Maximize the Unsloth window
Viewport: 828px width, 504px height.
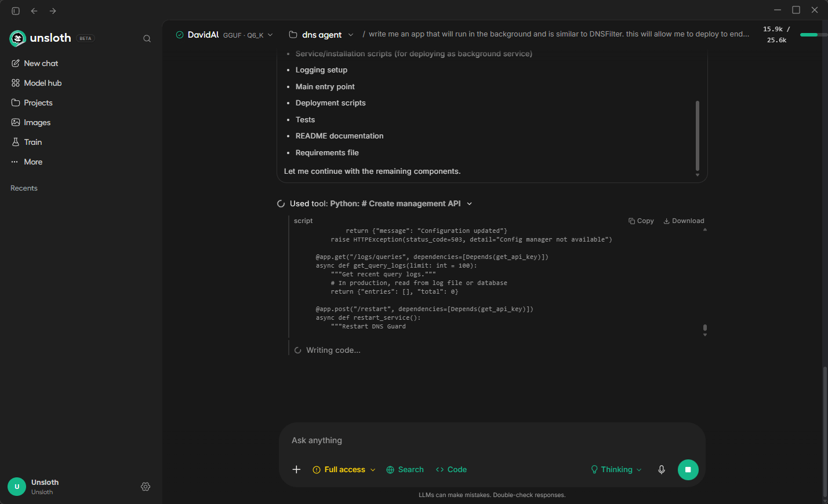796,10
